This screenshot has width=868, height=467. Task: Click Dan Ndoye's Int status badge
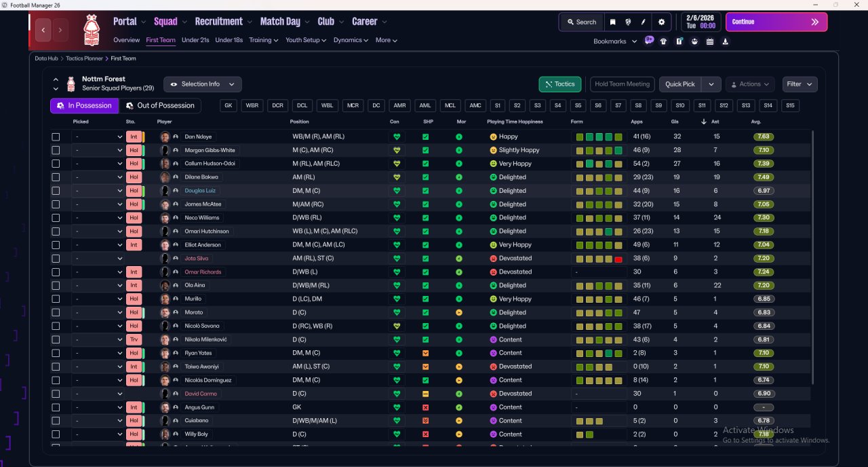coord(134,136)
